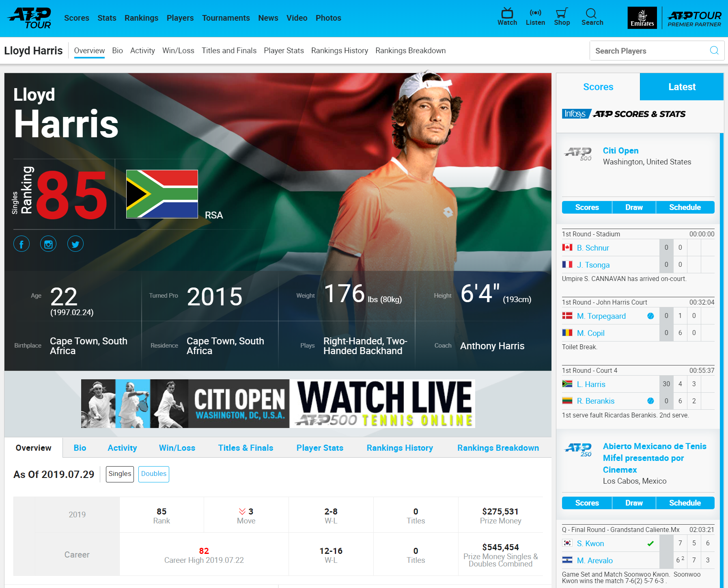Switch to the Doubles ranking toggle
The height and width of the screenshot is (588, 728).
point(154,474)
